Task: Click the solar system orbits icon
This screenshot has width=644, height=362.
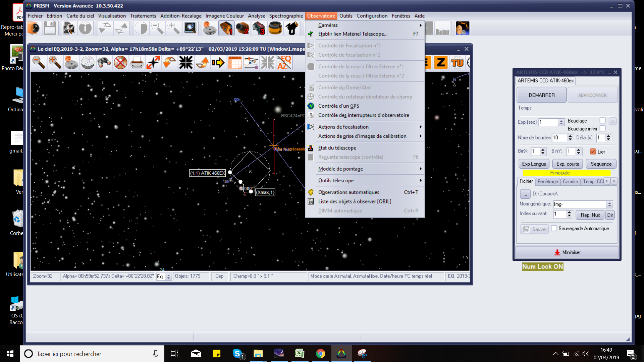Action: (251, 63)
